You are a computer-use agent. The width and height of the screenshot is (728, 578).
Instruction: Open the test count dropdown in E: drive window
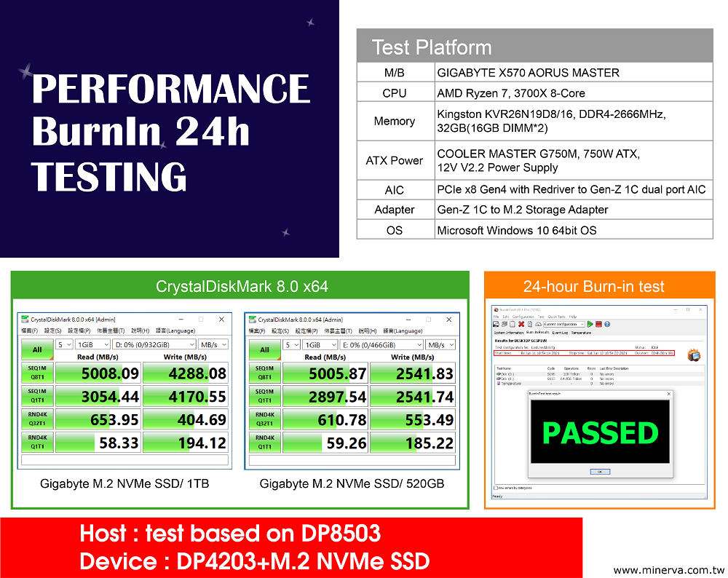point(292,344)
